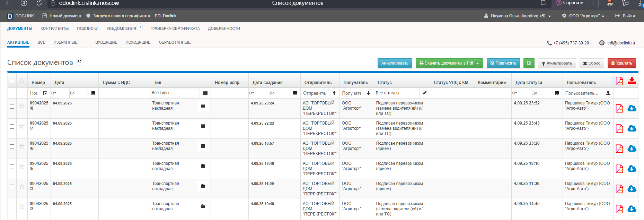
Task: Click the checkmark beside Все статусы filter
Action: (424, 93)
